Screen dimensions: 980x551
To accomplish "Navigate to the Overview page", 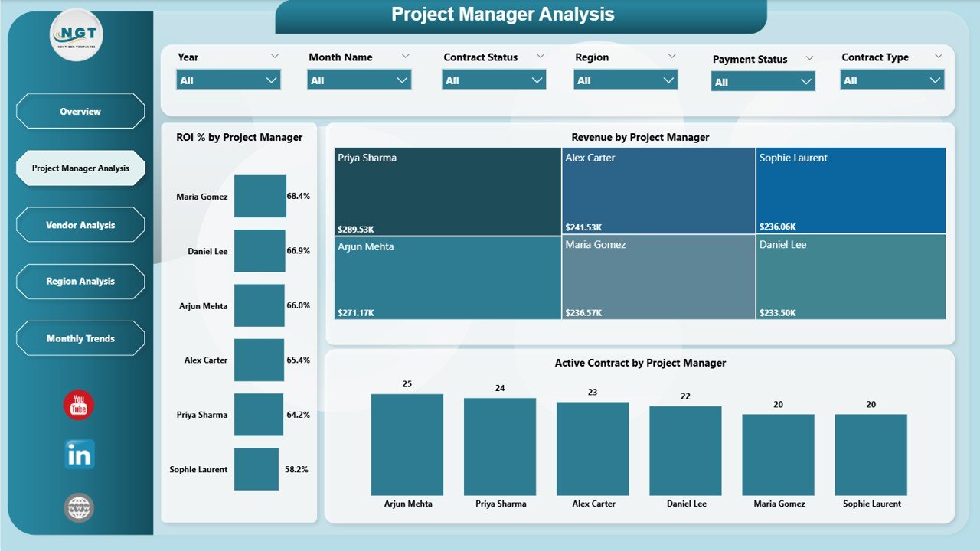I will click(80, 111).
